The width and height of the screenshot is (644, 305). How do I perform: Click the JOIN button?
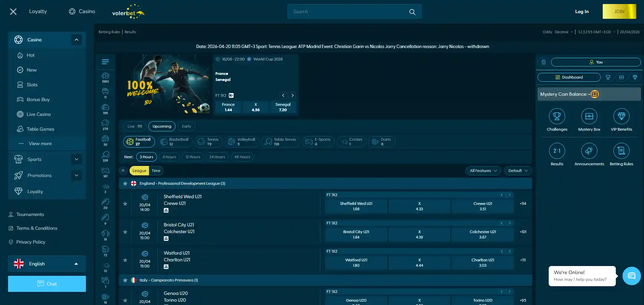(619, 11)
